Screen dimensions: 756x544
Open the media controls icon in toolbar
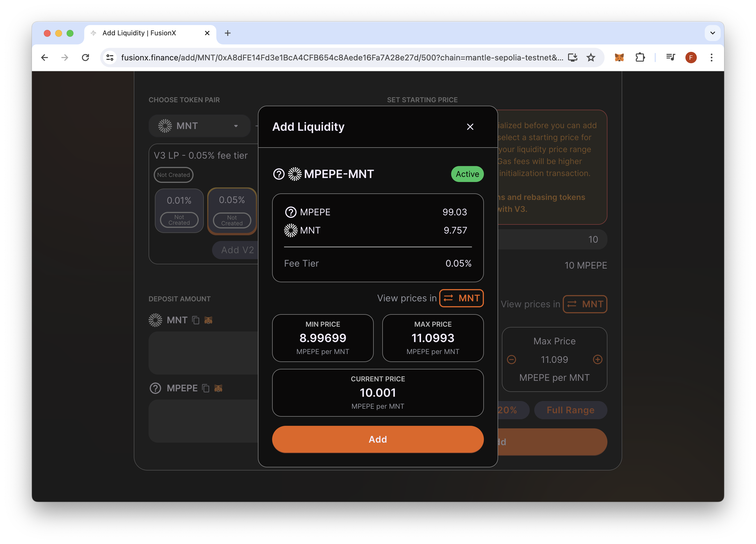pos(670,57)
